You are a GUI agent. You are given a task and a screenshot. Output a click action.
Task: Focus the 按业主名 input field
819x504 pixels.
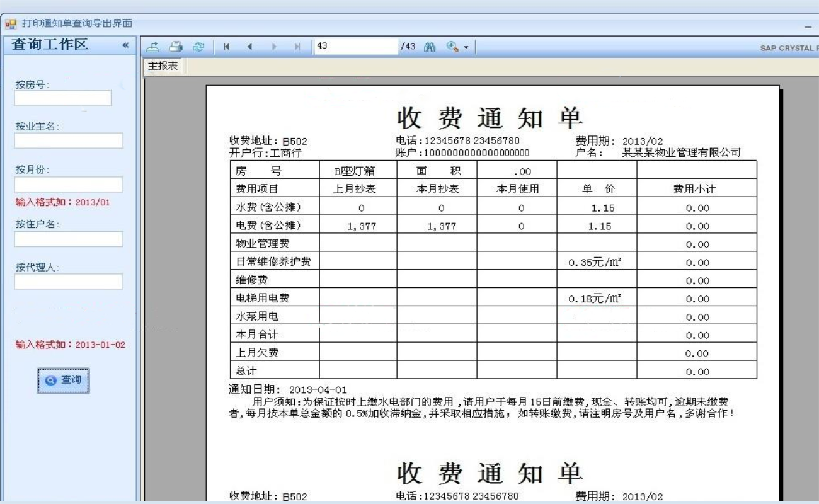pyautogui.click(x=69, y=140)
